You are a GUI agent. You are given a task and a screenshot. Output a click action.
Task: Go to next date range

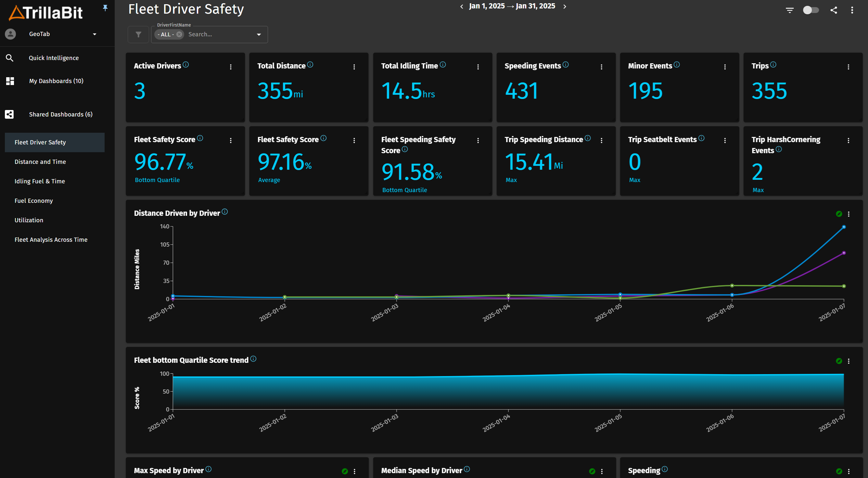pos(565,6)
